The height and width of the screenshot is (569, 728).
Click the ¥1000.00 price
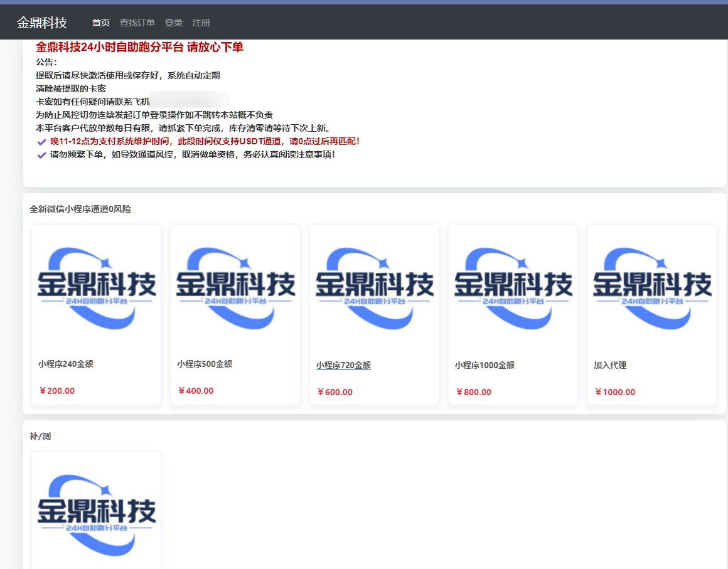point(614,392)
